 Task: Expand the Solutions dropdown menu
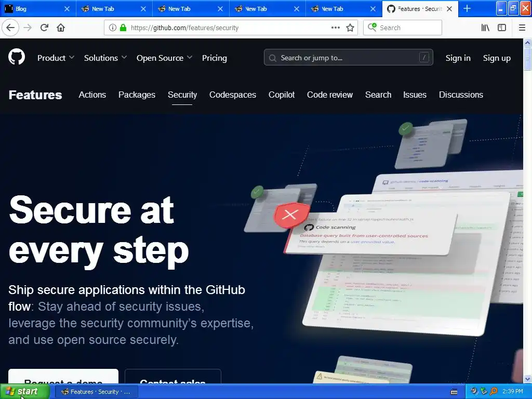(x=105, y=58)
